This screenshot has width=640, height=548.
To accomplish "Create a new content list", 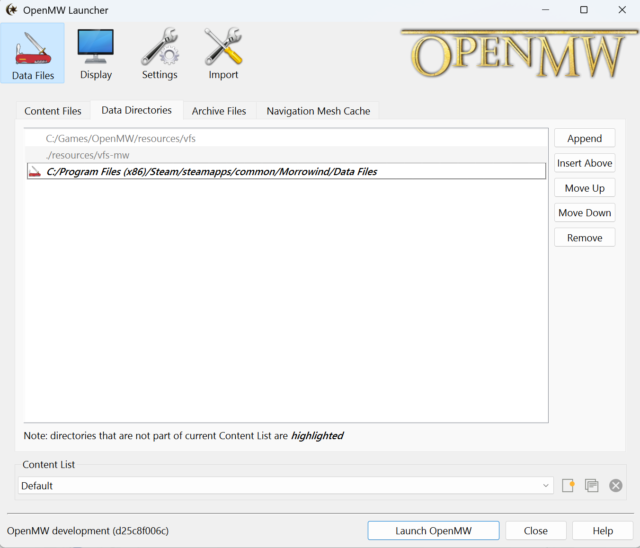I will tap(568, 485).
